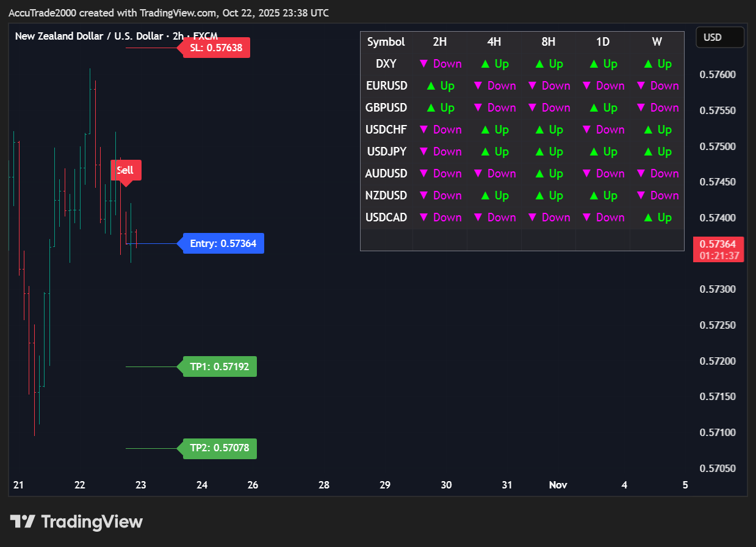Image resolution: width=756 pixels, height=547 pixels.
Task: Click the Nov marker on date axis
Action: coord(558,485)
